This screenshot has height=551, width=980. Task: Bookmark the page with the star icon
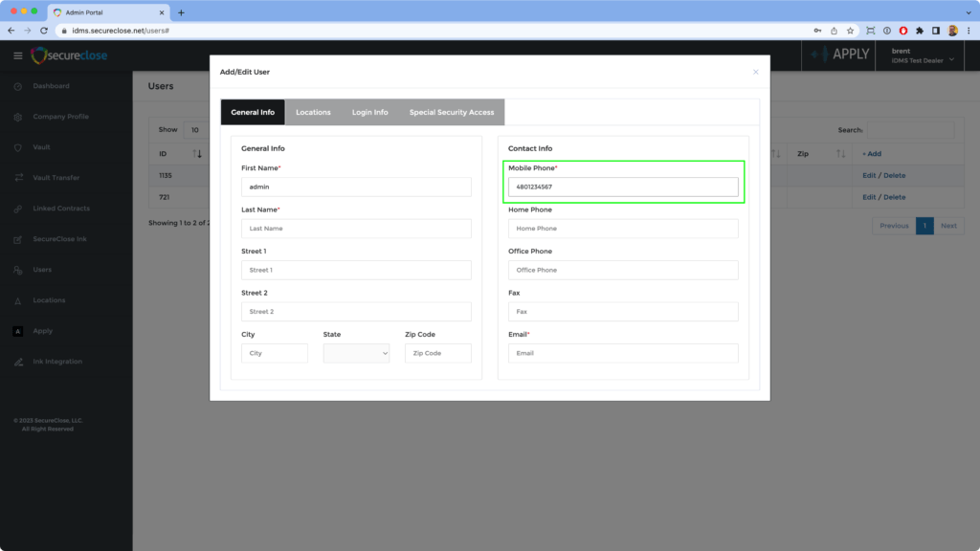click(850, 31)
